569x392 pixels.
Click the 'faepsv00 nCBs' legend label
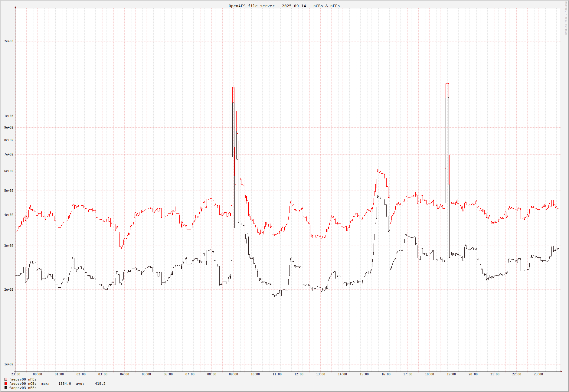pos(23,384)
